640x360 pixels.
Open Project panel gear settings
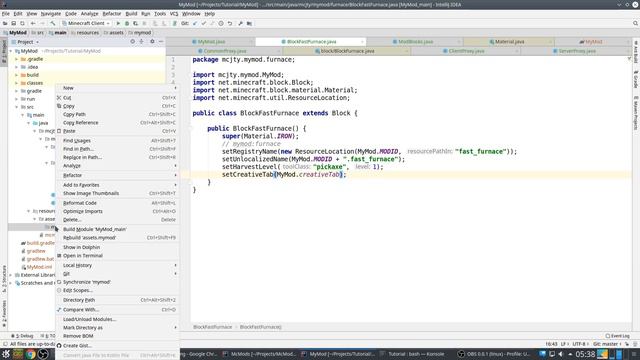pos(152,42)
